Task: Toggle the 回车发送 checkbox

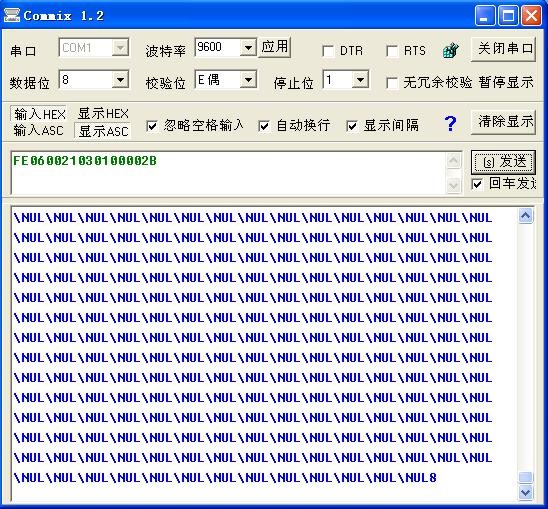Action: pos(477,184)
